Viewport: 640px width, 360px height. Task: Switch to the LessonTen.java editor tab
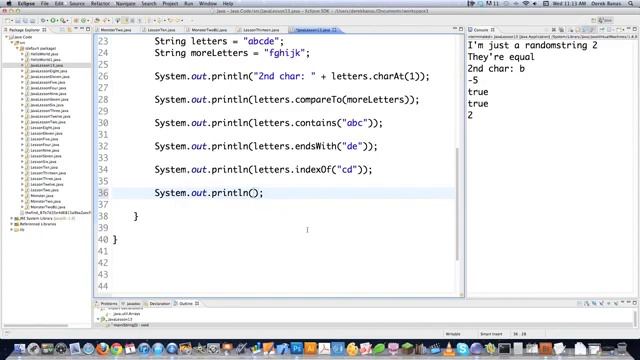pos(161,30)
